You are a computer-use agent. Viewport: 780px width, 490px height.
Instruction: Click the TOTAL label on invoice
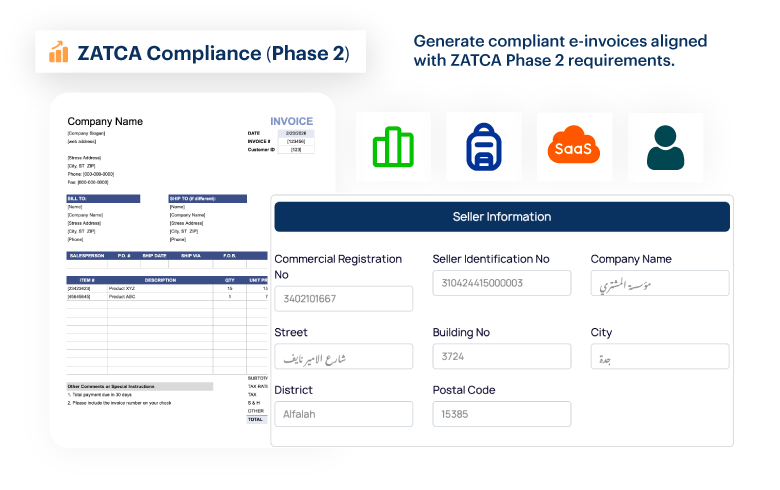click(255, 419)
